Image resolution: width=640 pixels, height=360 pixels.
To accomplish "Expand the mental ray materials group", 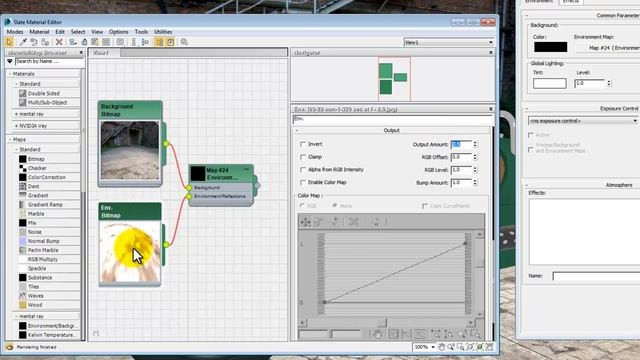I will (16, 114).
